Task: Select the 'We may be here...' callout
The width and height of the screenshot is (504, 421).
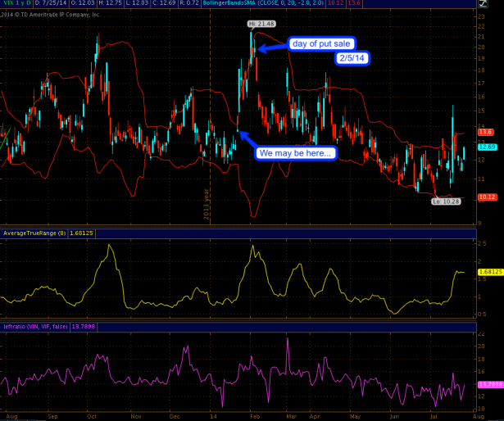Action: coord(295,153)
